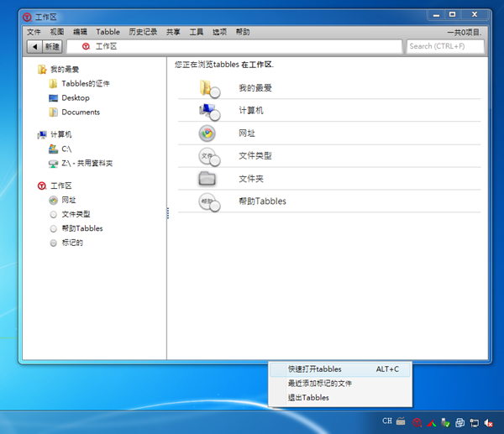Select the C:\ drive icon

[53, 149]
